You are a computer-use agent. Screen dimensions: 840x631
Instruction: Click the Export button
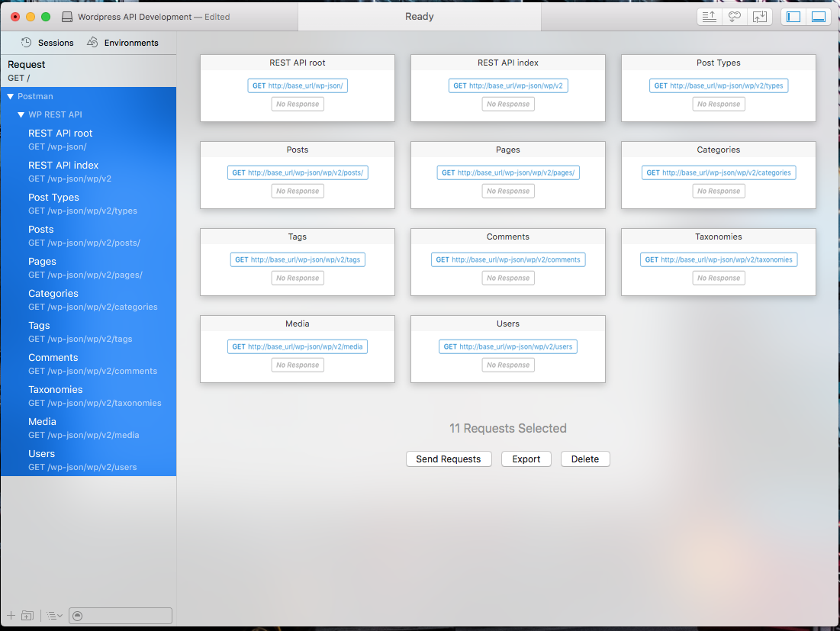[x=526, y=459]
